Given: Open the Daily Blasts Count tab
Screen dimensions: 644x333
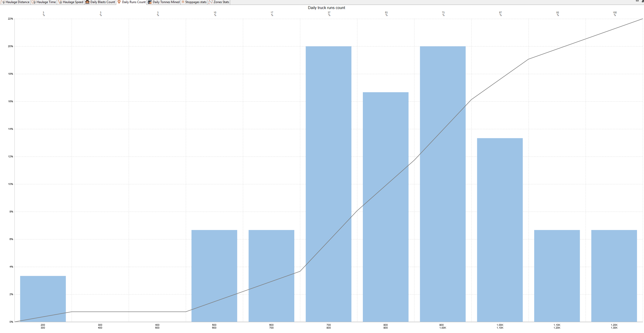Looking at the screenshot, I should click(100, 2).
